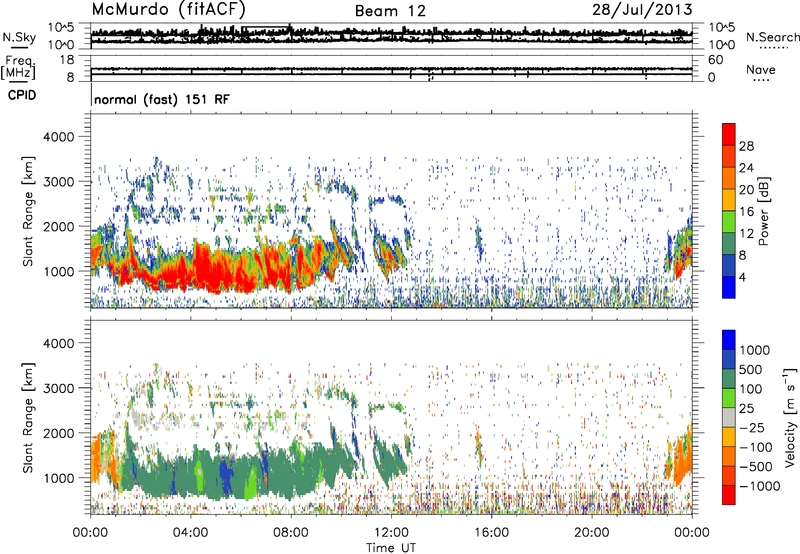Click the red bottom segment of Velocity color bar
The height and width of the screenshot is (554, 800).
pyautogui.click(x=729, y=495)
